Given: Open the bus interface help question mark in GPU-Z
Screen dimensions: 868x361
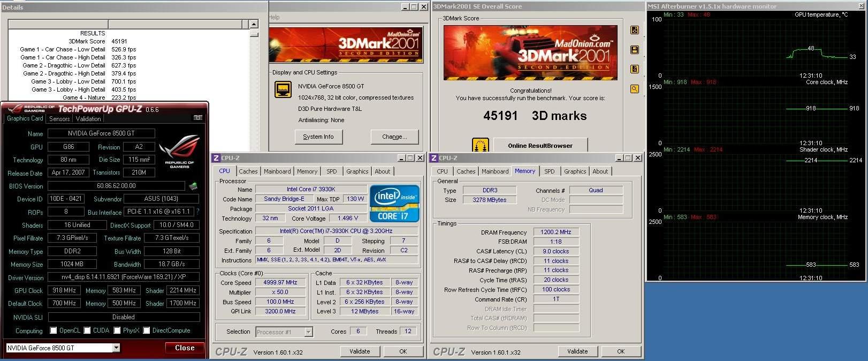Looking at the screenshot, I should point(197,212).
